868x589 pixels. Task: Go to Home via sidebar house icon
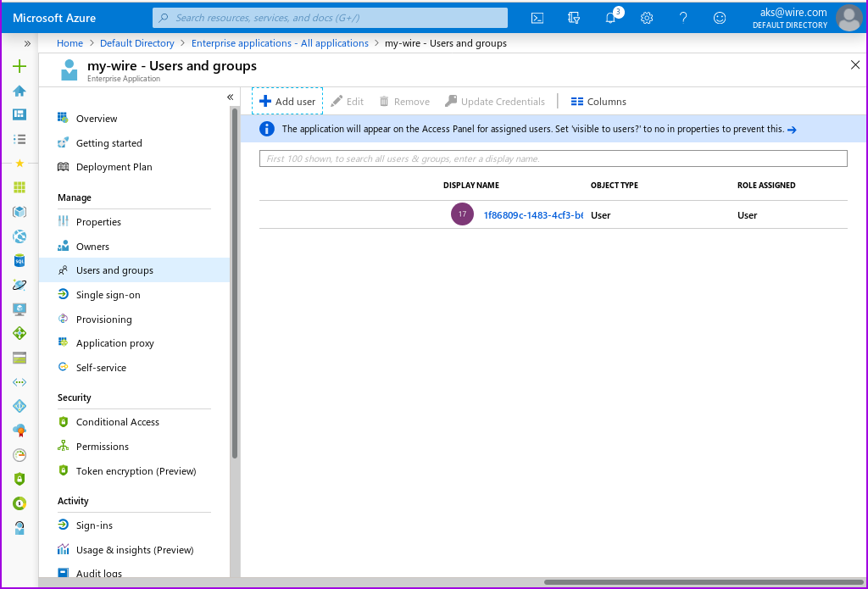19,90
